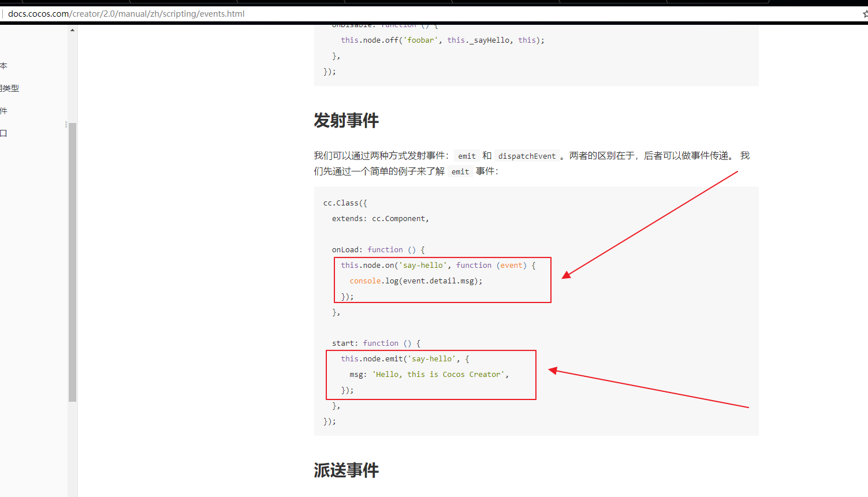Click the code line "extends: cc.Component,"

381,219
